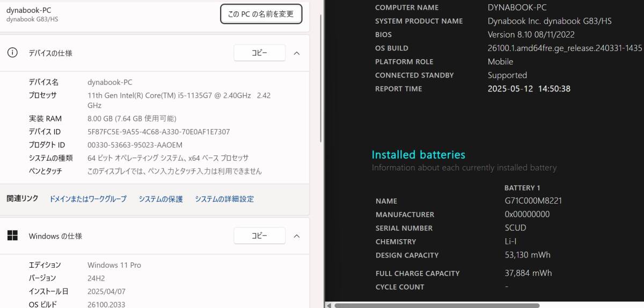Click the full charge capacity 37,884 mWh
The height and width of the screenshot is (308, 644).
pyautogui.click(x=528, y=273)
